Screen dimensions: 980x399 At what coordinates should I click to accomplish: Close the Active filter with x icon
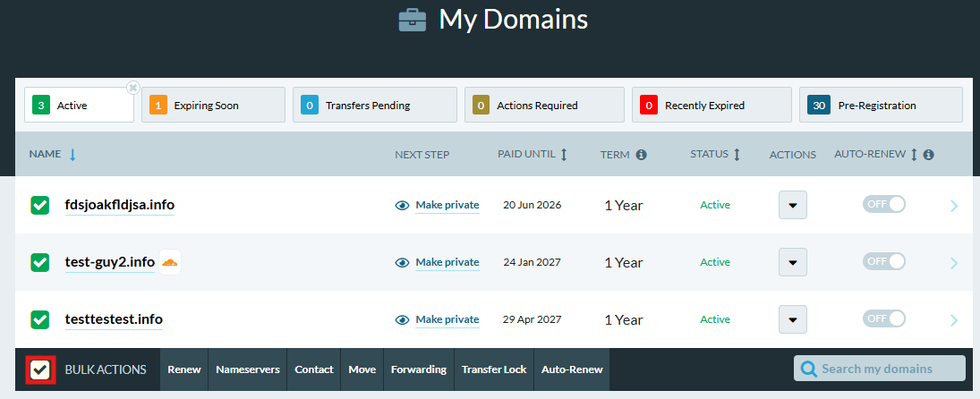133,88
